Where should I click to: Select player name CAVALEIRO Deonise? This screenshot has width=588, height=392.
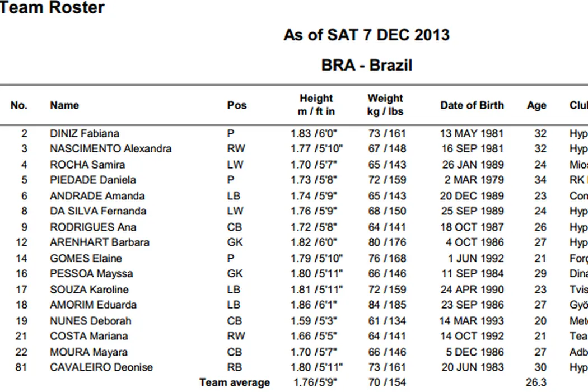pos(101,367)
